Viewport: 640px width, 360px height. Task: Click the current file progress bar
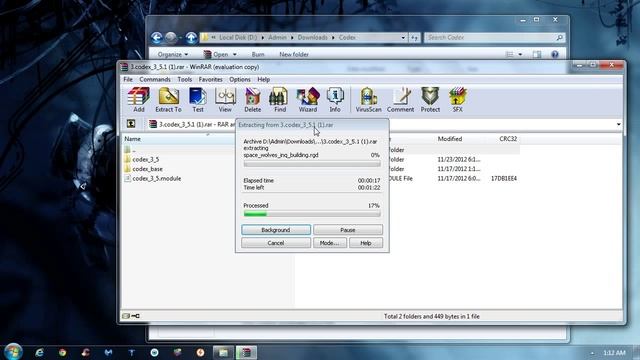coord(312,164)
